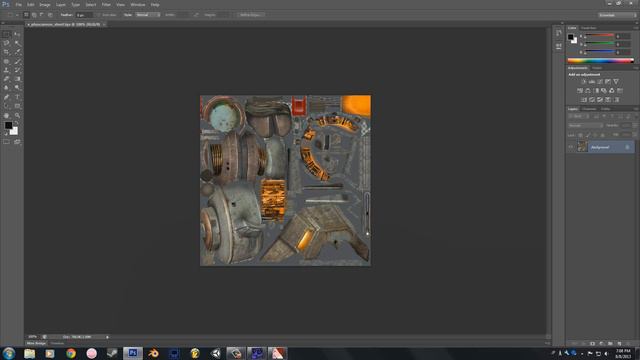Expand the status bar info arrow
This screenshot has height=360, width=640.
(107, 337)
